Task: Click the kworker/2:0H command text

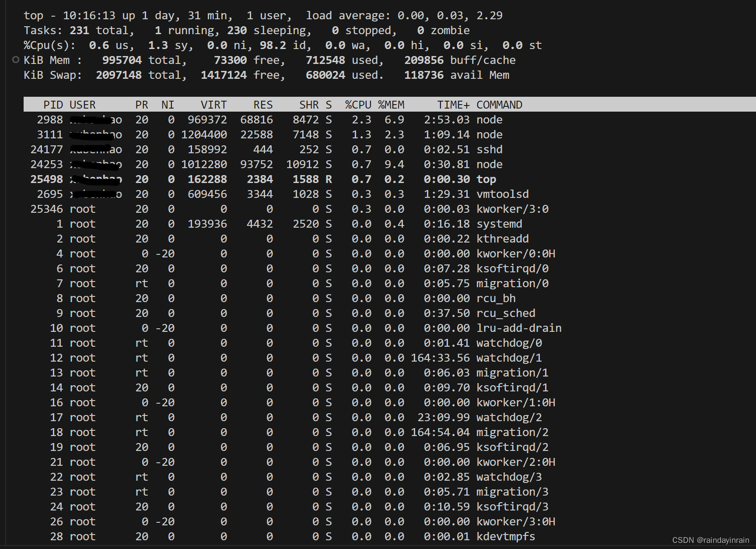Action: point(516,462)
